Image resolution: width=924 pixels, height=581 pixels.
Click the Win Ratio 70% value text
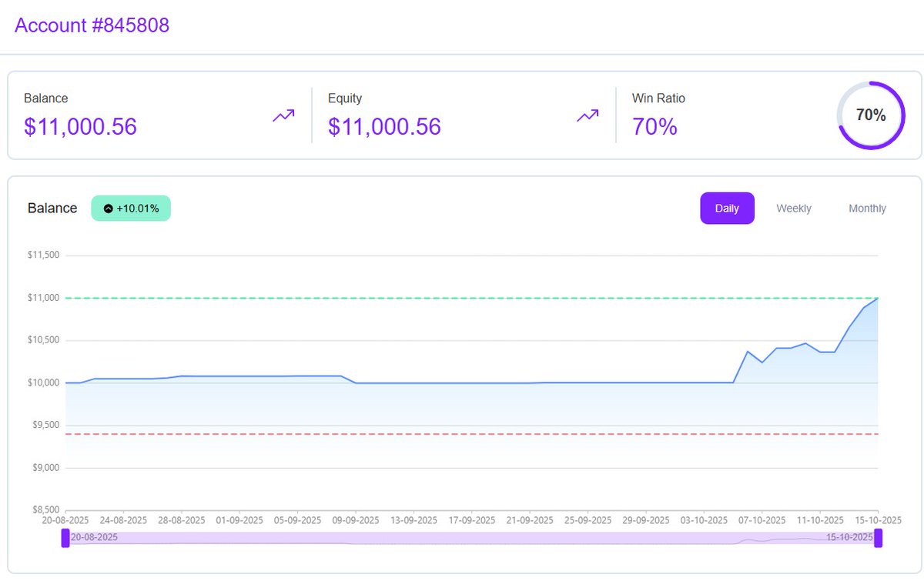[x=654, y=126]
